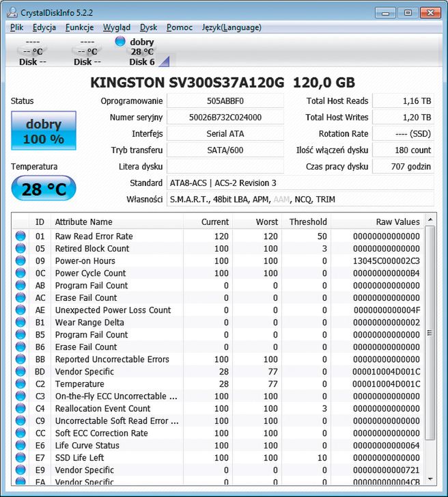Click the CrystalDiskInfo title bar icon
The width and height of the screenshot is (448, 497).
12,13
